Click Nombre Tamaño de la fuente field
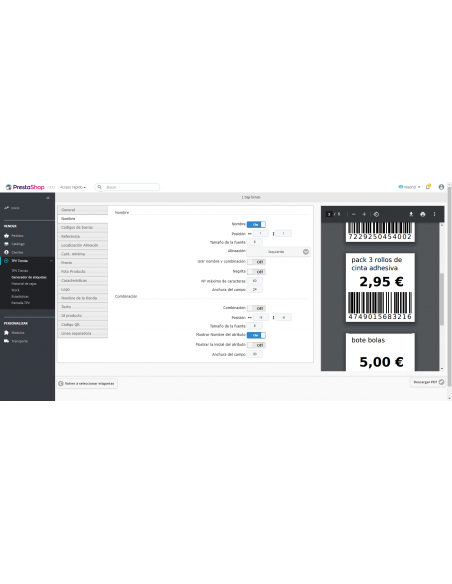Image resolution: width=452 pixels, height=584 pixels. point(255,242)
